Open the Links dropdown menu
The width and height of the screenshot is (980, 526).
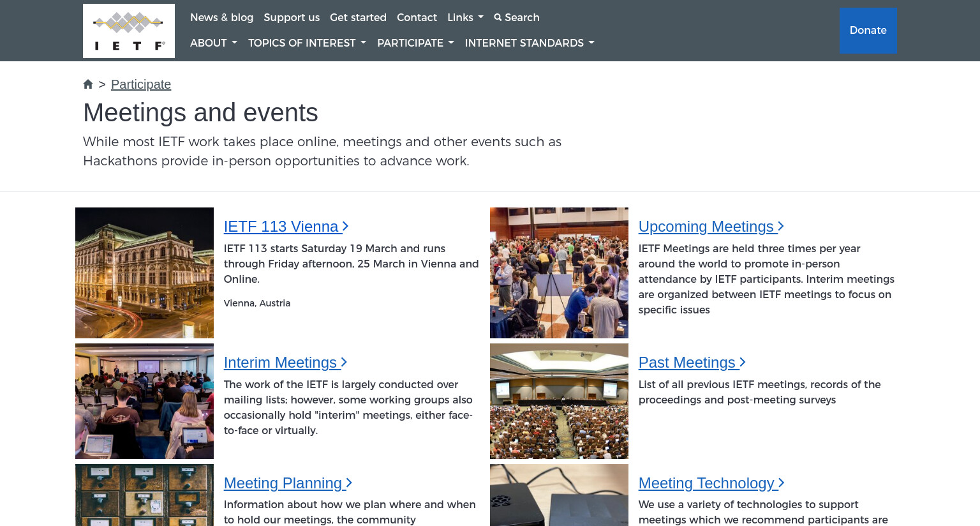(x=465, y=17)
